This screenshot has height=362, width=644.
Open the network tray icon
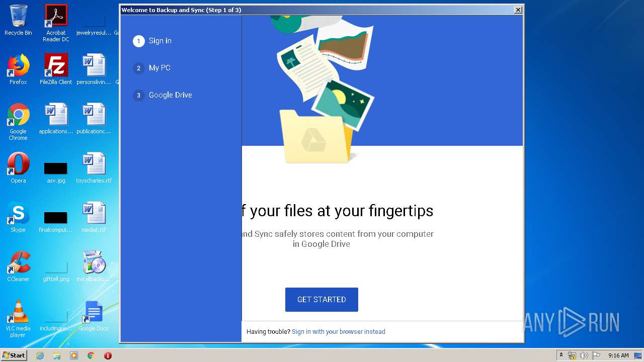point(572,355)
